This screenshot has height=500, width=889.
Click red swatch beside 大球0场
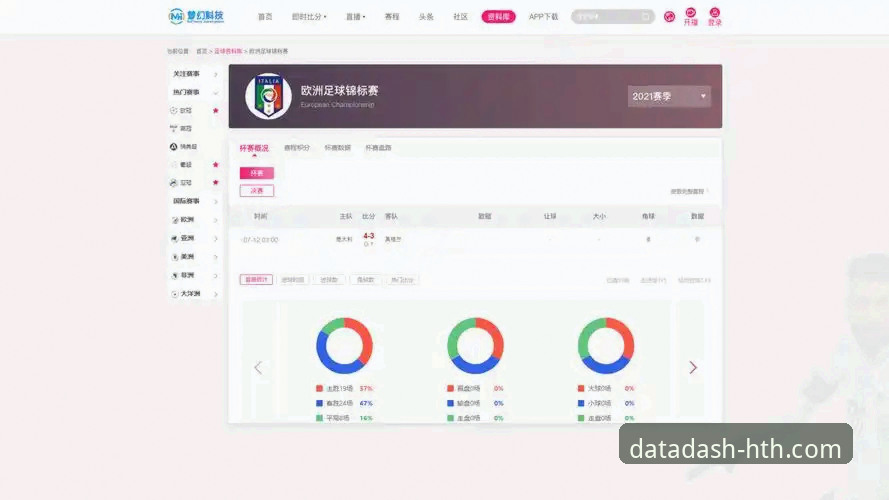(x=581, y=388)
